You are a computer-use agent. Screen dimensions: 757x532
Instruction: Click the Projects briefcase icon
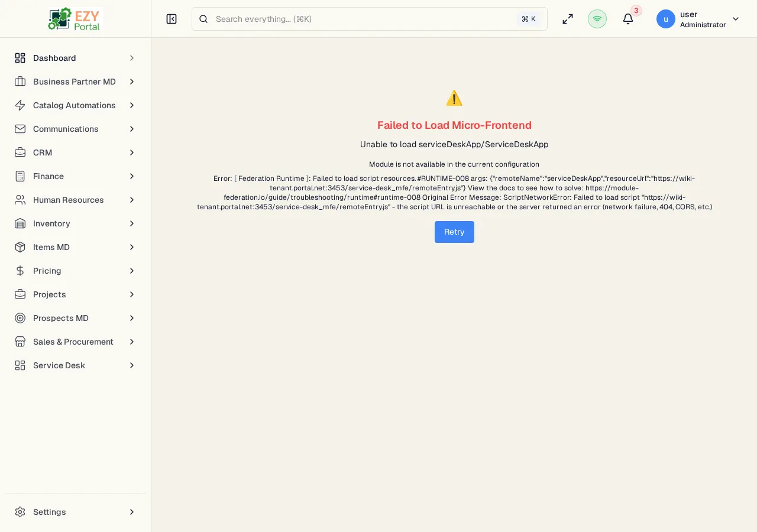[20, 294]
